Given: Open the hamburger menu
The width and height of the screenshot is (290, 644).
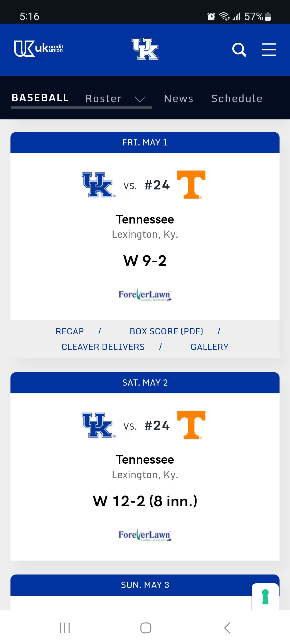Looking at the screenshot, I should click(269, 50).
